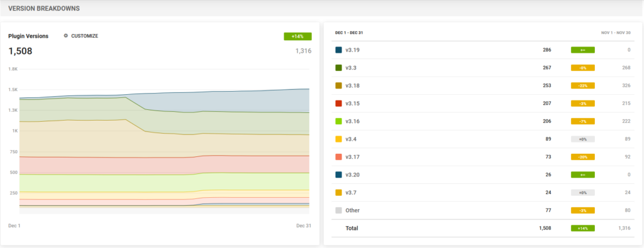Image resolution: width=644 pixels, height=248 pixels.
Task: Click the 253 value for v3.18
Action: (547, 85)
